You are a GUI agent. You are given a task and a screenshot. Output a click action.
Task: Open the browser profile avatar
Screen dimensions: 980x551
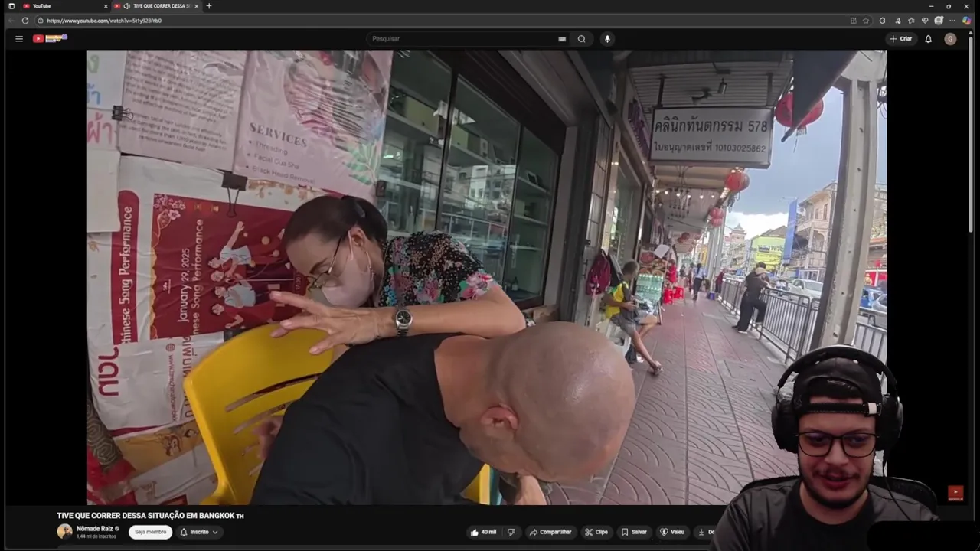click(x=939, y=21)
